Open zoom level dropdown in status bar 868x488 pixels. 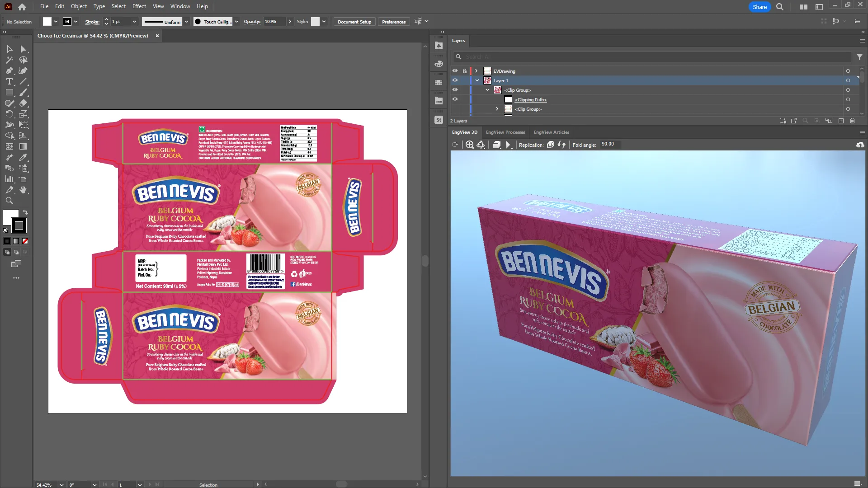pos(61,485)
